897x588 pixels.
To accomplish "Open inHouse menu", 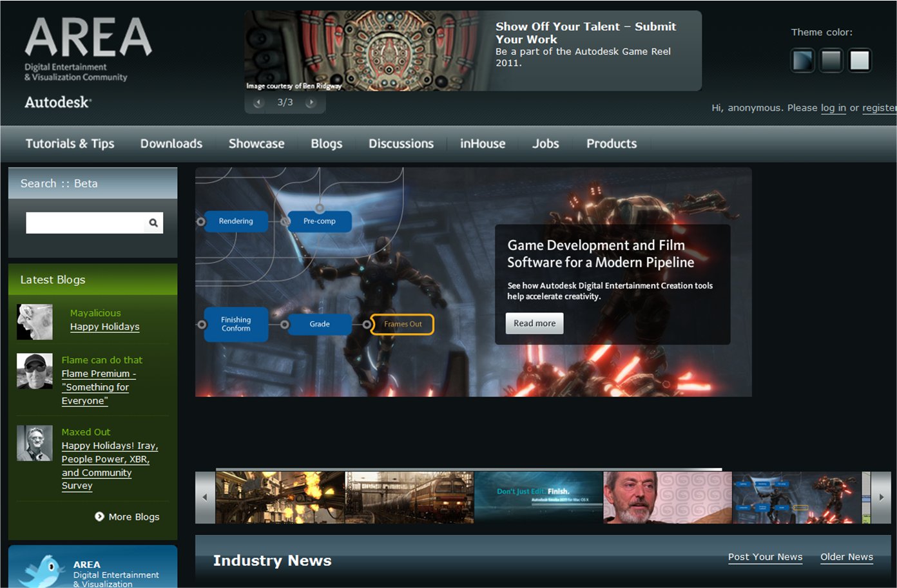I will [483, 144].
